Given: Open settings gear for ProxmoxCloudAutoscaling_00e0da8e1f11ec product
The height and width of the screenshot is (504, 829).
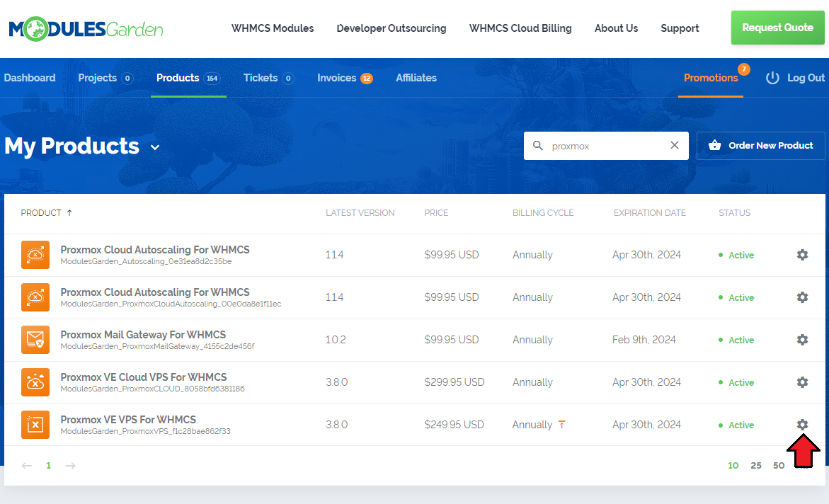Looking at the screenshot, I should (x=802, y=297).
